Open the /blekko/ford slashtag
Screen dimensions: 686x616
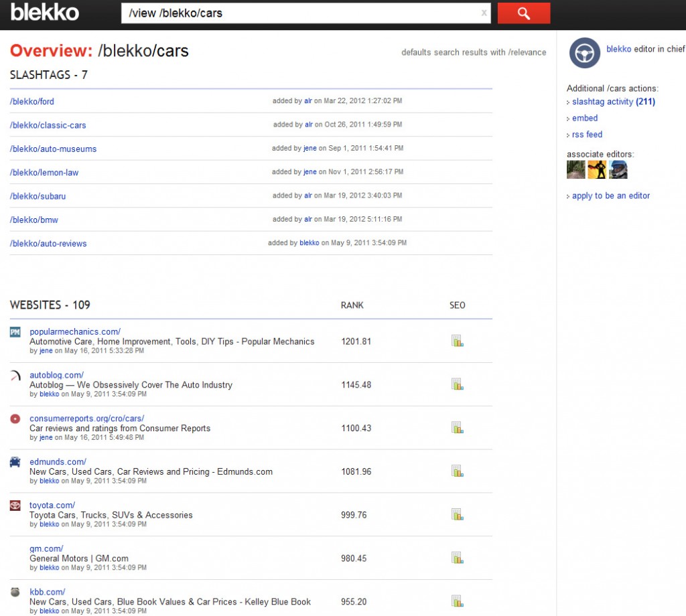pos(32,101)
